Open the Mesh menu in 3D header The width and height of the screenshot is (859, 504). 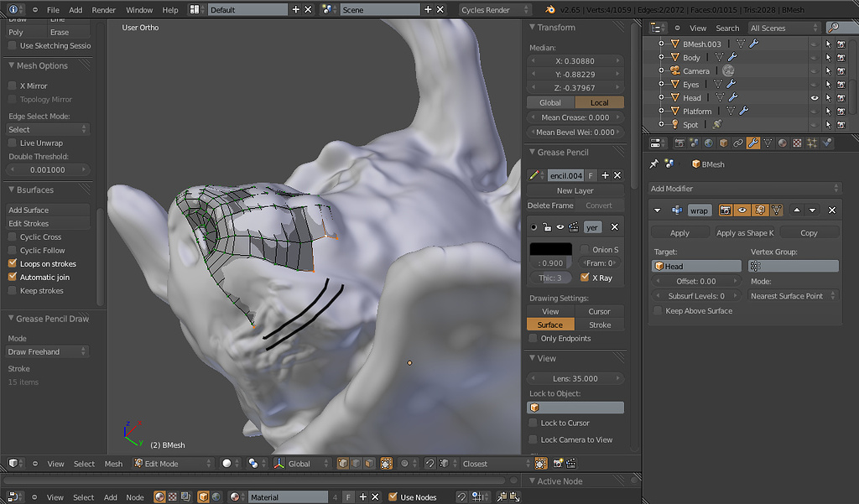(x=113, y=464)
